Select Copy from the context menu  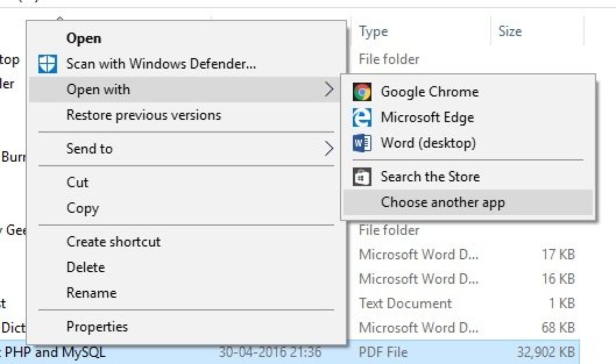(82, 208)
